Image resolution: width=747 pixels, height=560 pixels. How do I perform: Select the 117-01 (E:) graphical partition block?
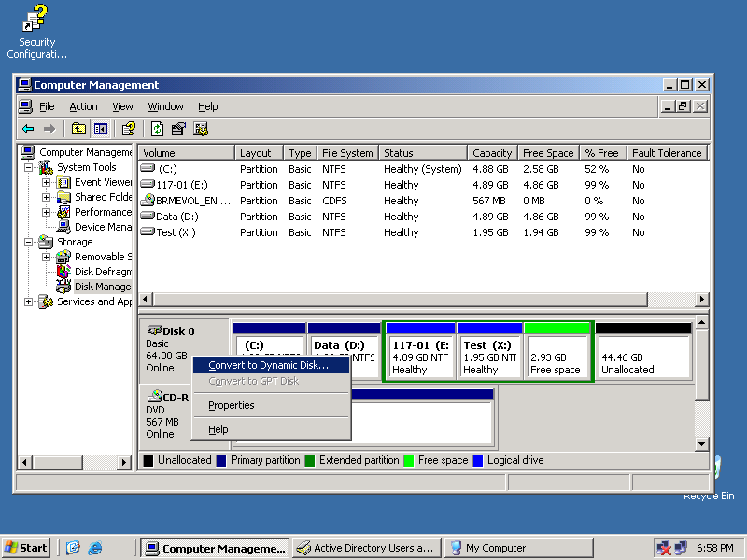(420, 351)
